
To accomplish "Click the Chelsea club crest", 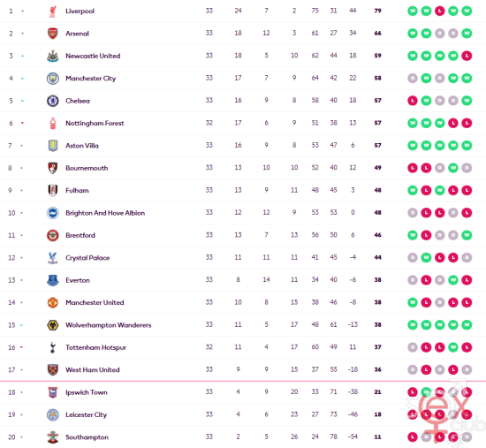I will coord(53,101).
